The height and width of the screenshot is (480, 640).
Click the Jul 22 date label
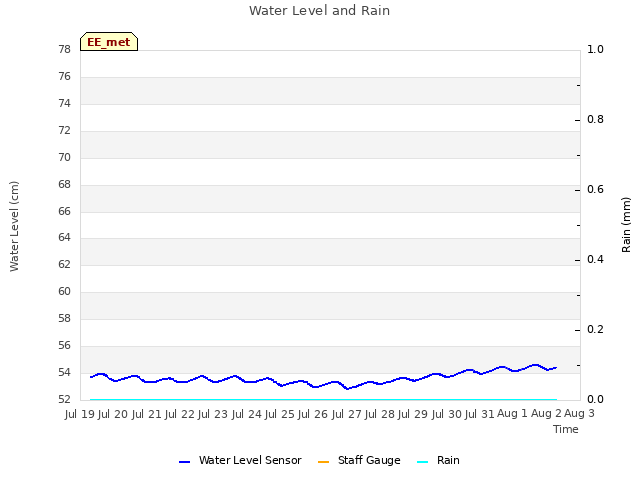point(180,414)
